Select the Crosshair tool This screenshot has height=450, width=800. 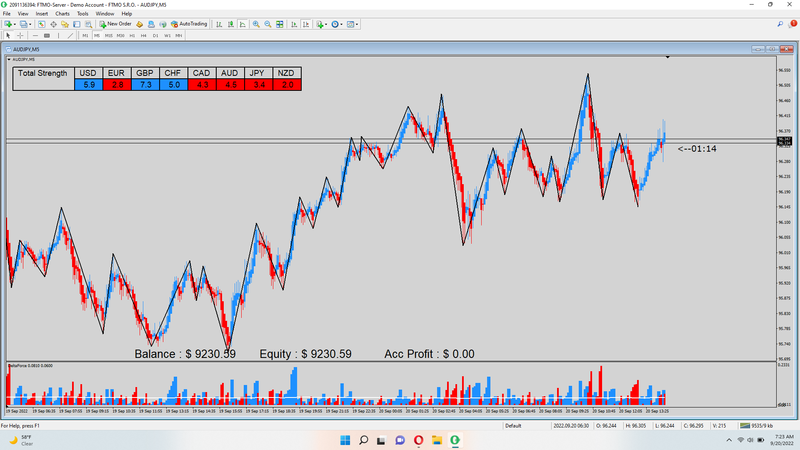(x=20, y=36)
